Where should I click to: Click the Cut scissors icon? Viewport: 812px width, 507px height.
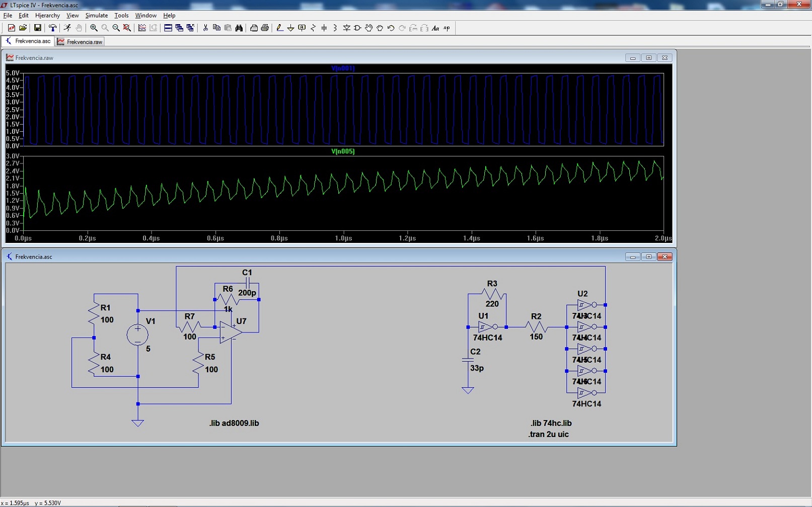205,28
